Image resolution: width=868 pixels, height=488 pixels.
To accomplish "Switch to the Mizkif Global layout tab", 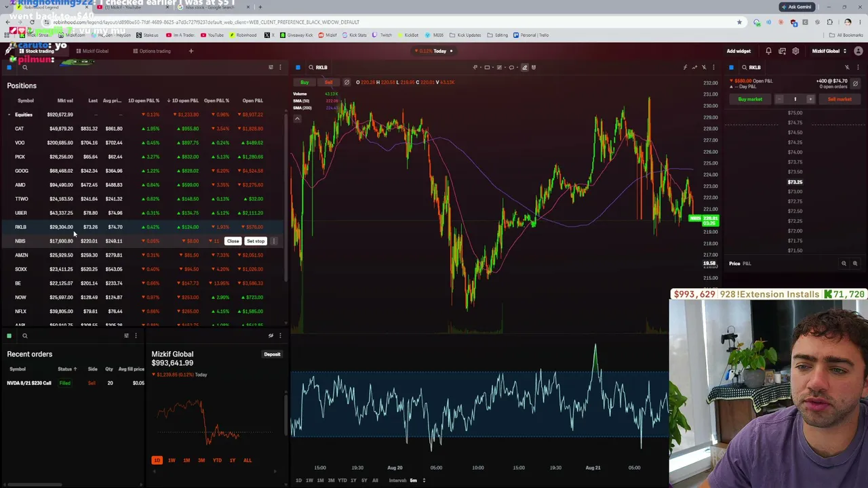I will coord(92,51).
